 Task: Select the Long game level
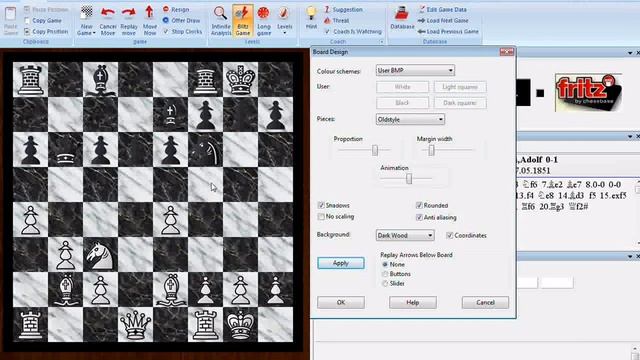coord(264,20)
